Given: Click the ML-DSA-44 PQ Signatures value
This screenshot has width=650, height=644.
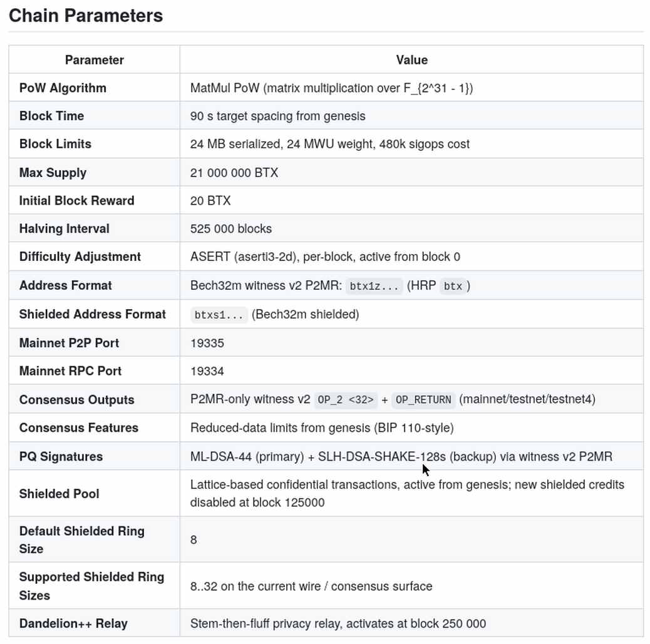Looking at the screenshot, I should [x=401, y=456].
